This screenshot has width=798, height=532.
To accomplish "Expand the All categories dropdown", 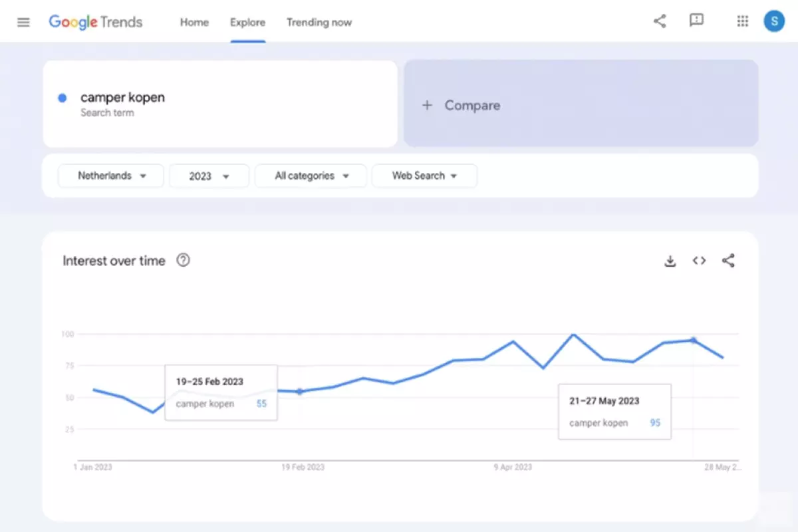I will pos(311,176).
